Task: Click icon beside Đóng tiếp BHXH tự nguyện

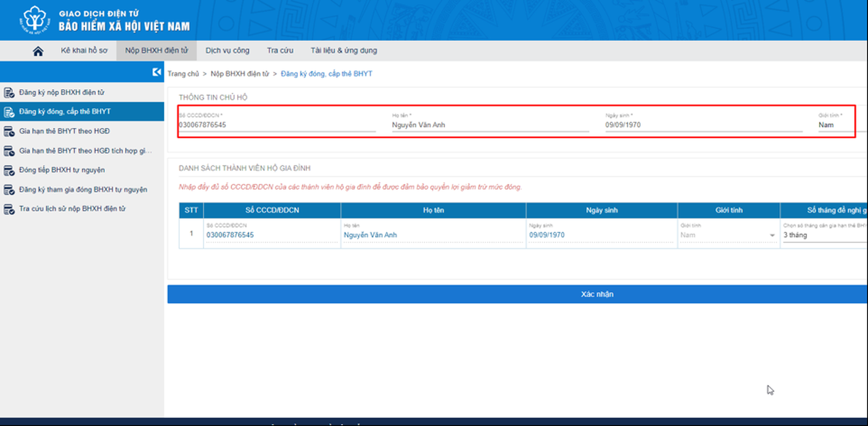Action: point(9,170)
